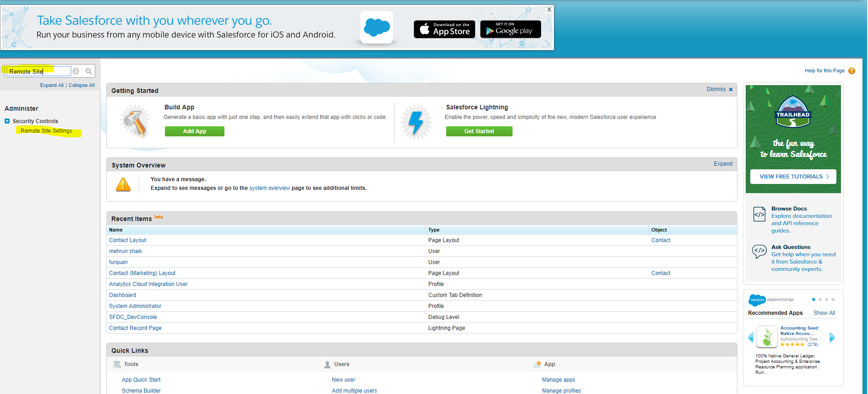The width and height of the screenshot is (868, 394).
Task: Click the Build App hammer icon
Action: [x=135, y=121]
